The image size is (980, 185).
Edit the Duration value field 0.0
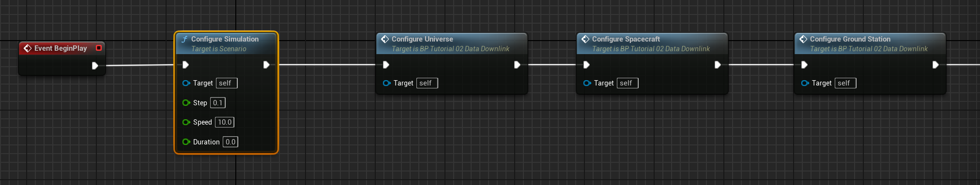pyautogui.click(x=230, y=142)
